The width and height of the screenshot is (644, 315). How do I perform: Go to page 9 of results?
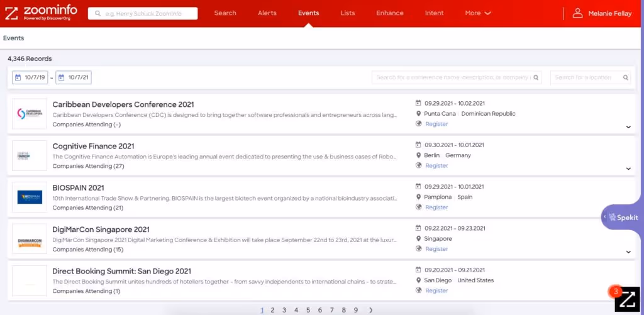point(356,310)
